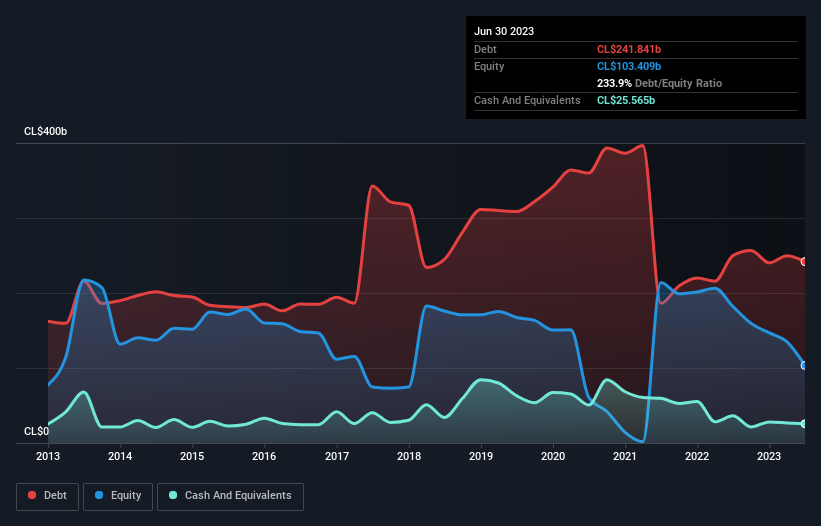
Task: Click the CL$0 y-axis label
Action: (36, 431)
